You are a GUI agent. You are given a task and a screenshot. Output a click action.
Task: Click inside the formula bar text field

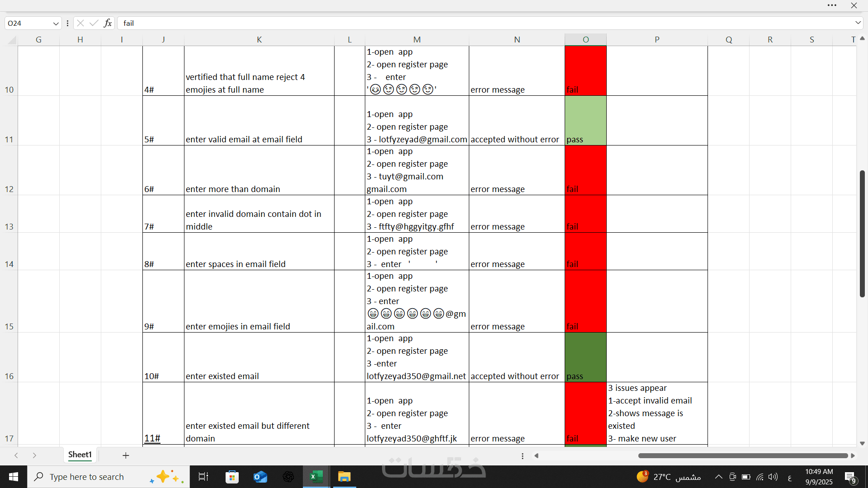click(x=452, y=23)
